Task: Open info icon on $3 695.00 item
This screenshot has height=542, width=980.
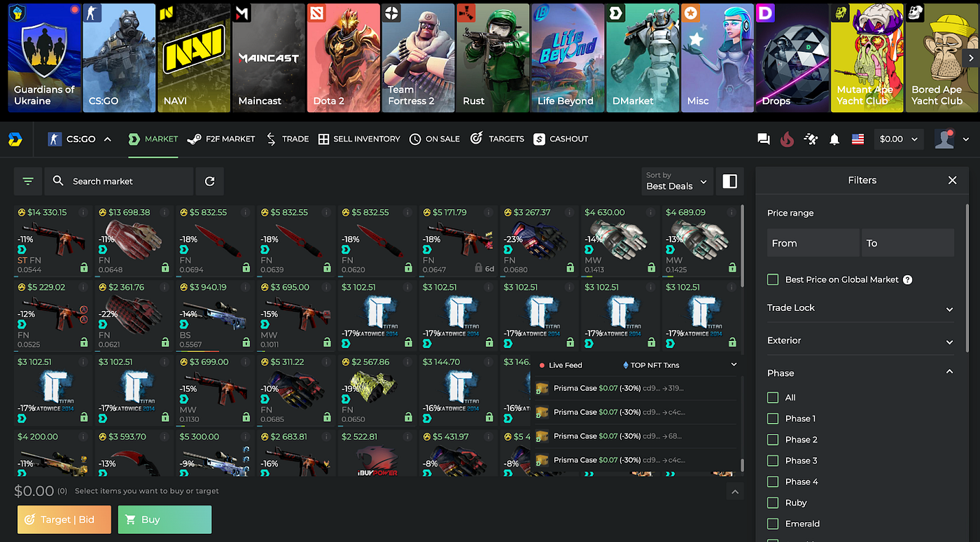Action: 326,287
